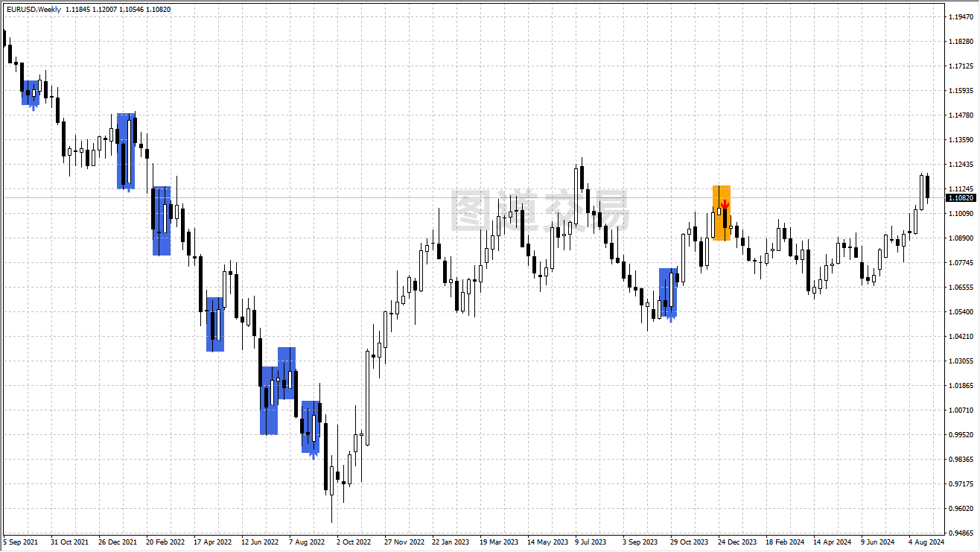This screenshot has height=552, width=980.
Task: Click the current price label 1.10820
Action: tap(960, 198)
